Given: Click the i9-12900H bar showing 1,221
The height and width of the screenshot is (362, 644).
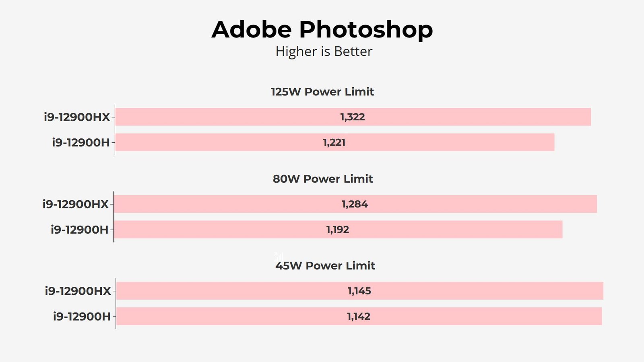Looking at the screenshot, I should (334, 142).
